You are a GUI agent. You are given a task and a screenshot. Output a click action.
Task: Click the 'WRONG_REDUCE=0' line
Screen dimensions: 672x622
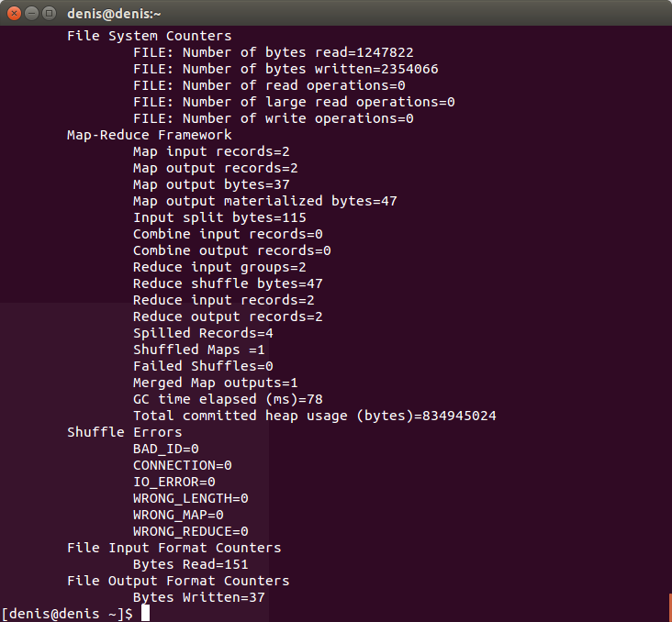click(x=191, y=531)
